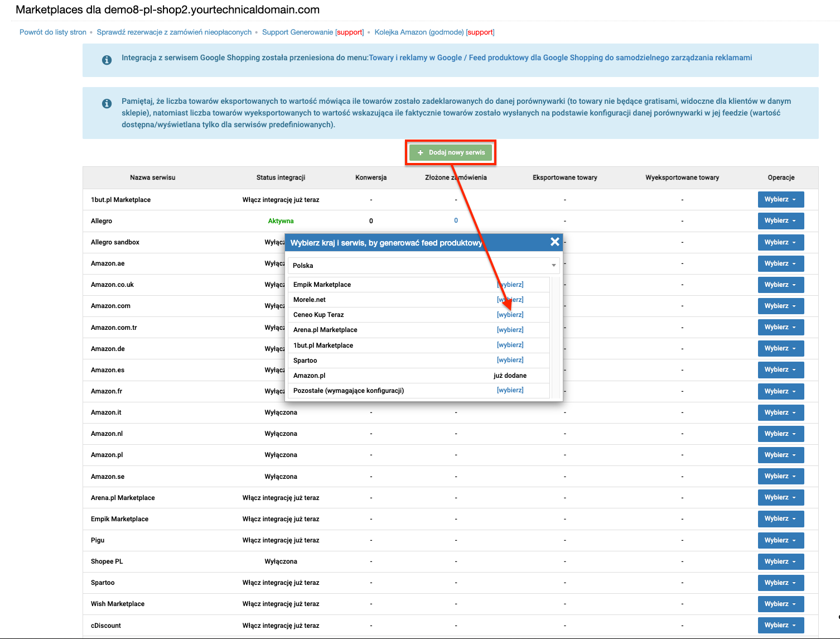
Task: Click the Eksportowane towary column header
Action: pyautogui.click(x=564, y=177)
